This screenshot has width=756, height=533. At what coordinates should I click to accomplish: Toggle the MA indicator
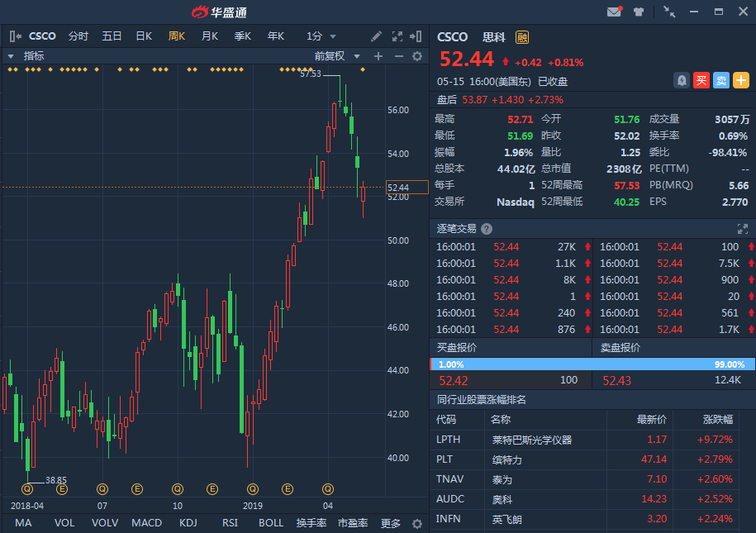pyautogui.click(x=23, y=523)
